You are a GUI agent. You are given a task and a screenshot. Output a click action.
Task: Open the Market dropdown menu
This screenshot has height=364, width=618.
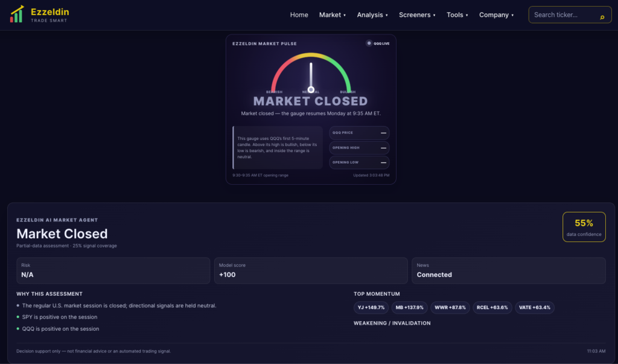click(x=333, y=14)
